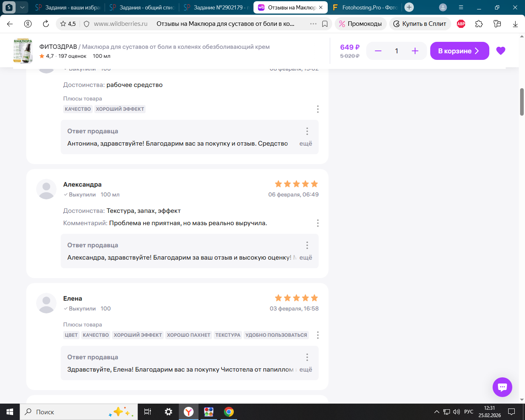Viewport: 525px width, 420px height.
Task: Click Elena's reviewer avatar
Action: (46, 303)
